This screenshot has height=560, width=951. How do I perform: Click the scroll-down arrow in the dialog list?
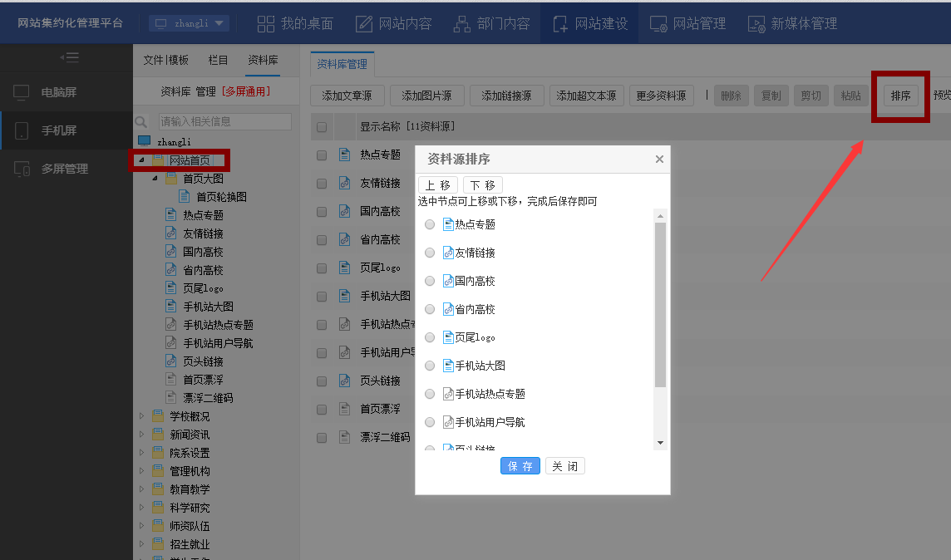[x=660, y=443]
